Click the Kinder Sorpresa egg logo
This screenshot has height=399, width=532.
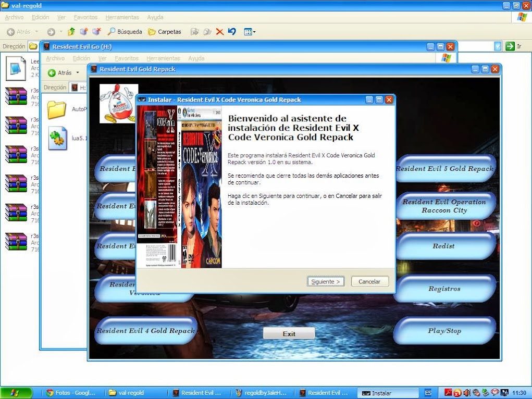(x=119, y=104)
